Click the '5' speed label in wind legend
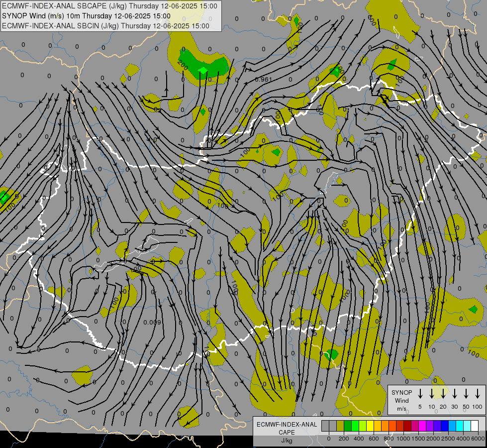This screenshot has height=448, width=487. [420, 407]
